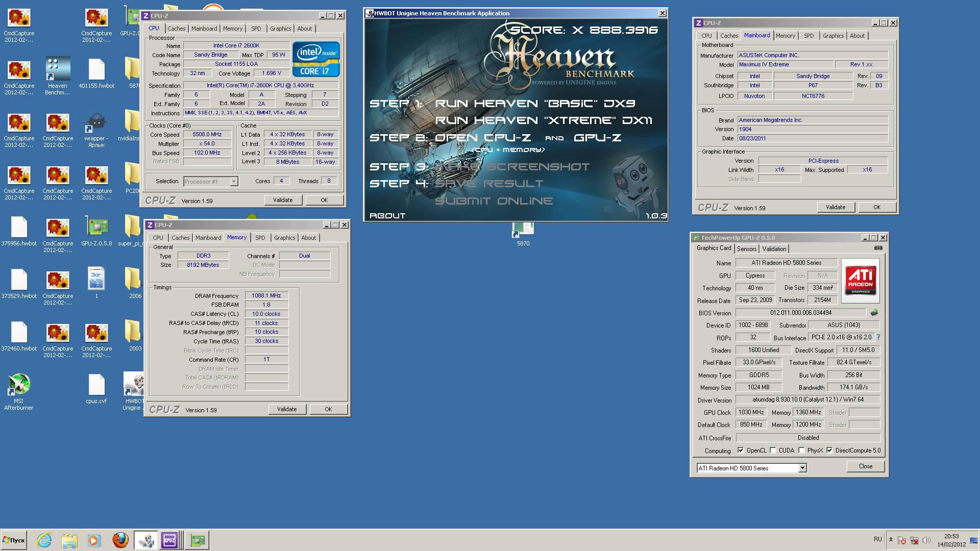Switch to Validation tab in GPU-Z
This screenshot has width=980, height=551.
774,249
